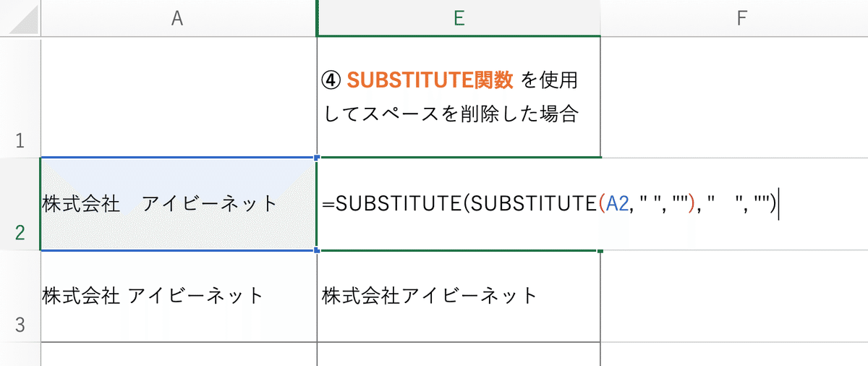This screenshot has width=868, height=366.
Task: Select row 3 header
Action: click(x=20, y=296)
